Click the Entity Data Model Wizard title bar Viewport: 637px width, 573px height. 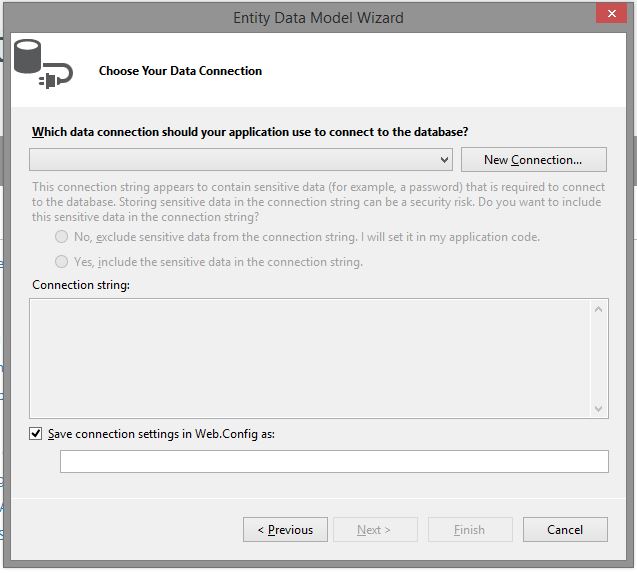point(318,17)
